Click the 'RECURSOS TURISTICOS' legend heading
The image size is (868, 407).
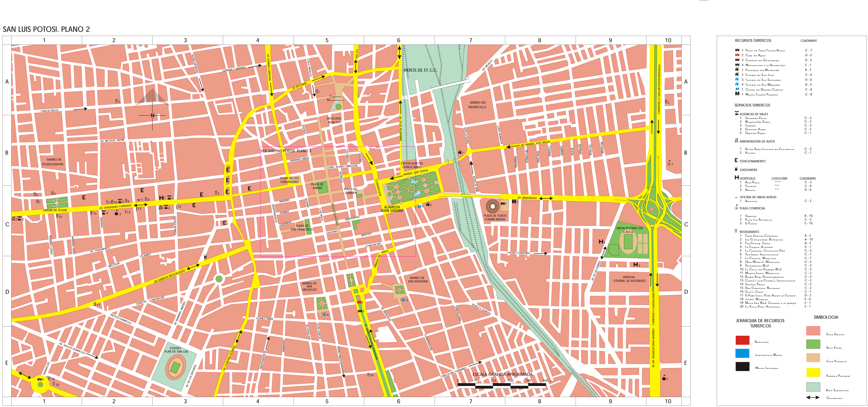(x=753, y=40)
